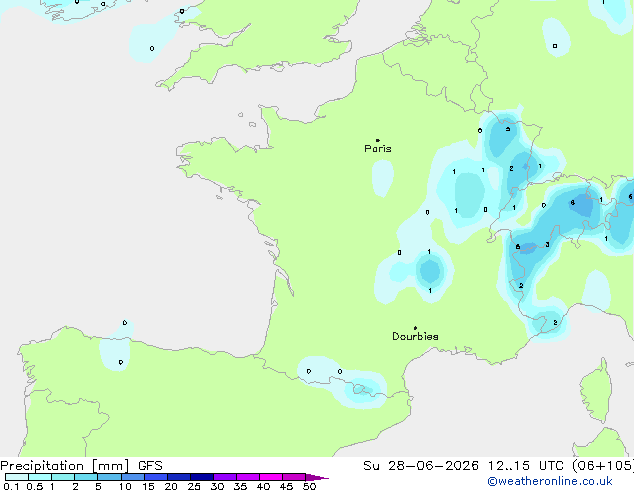634x490 pixels.
Task: Click the legend arrow tip beyond 50
Action: click(x=317, y=477)
